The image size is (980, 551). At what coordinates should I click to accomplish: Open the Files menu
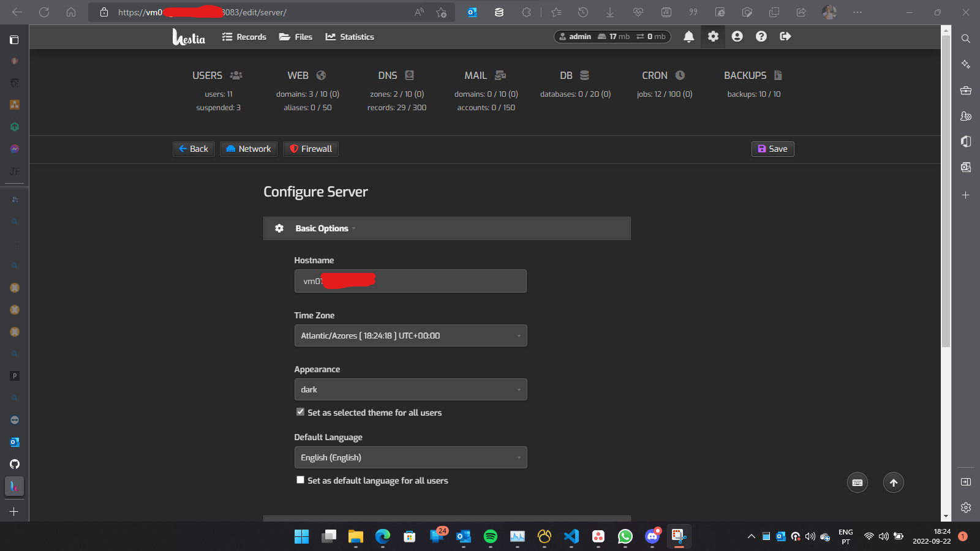click(x=296, y=37)
